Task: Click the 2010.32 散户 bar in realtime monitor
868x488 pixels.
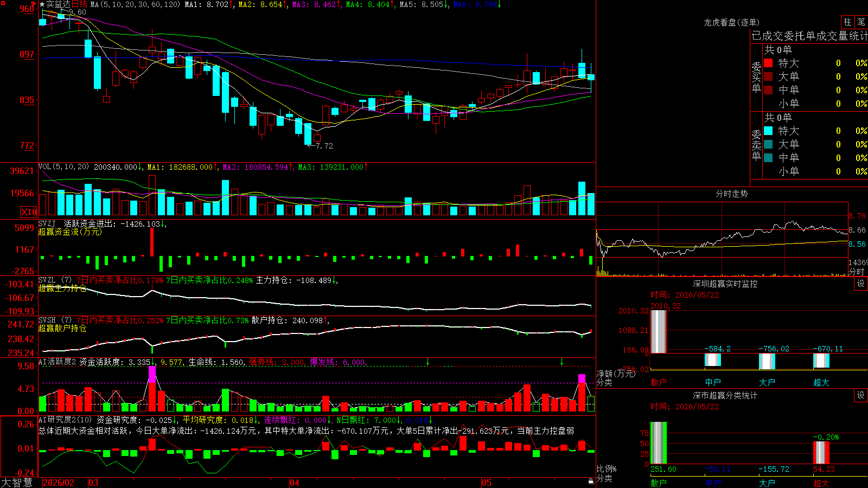Action: (659, 331)
